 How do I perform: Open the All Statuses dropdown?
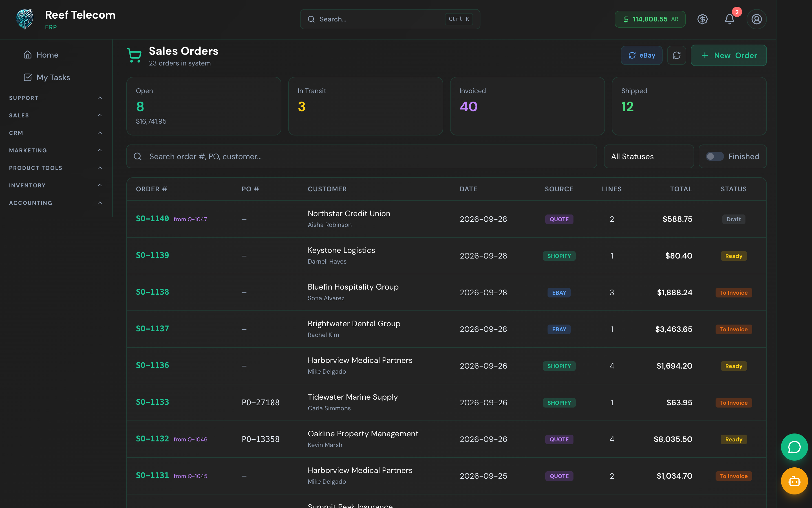click(x=648, y=156)
